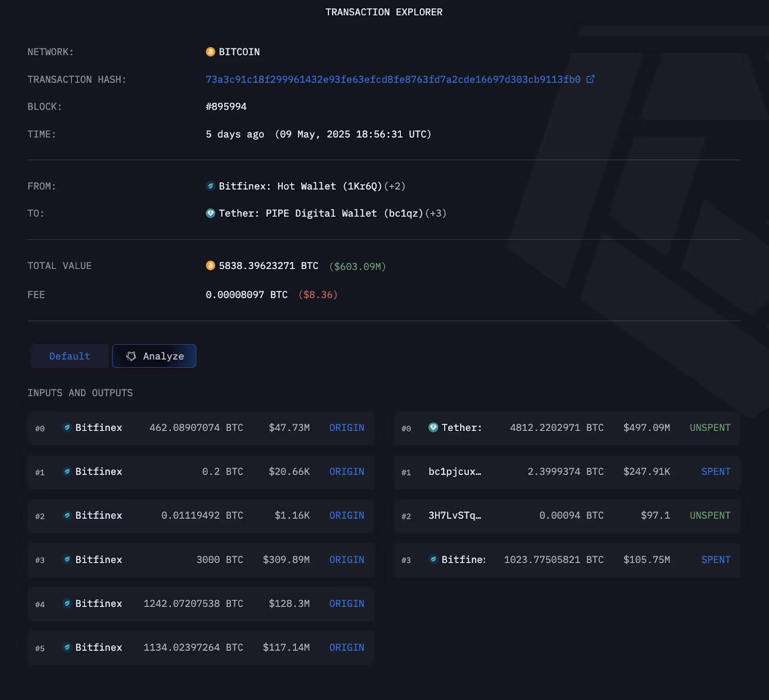Screen dimensions: 769x700
Task: Select truncated address 3H7LvSTq on output #2
Action: click(x=454, y=516)
